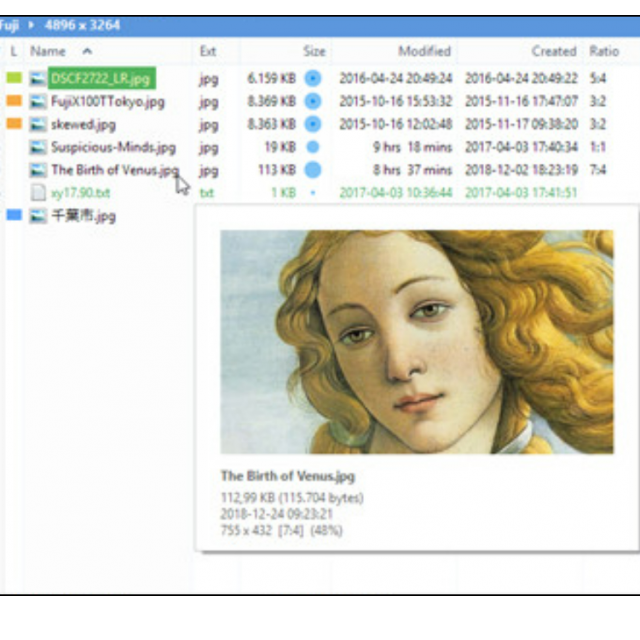Click the size circle for skewed.jpg
Image resolution: width=640 pixels, height=640 pixels.
pos(313,124)
